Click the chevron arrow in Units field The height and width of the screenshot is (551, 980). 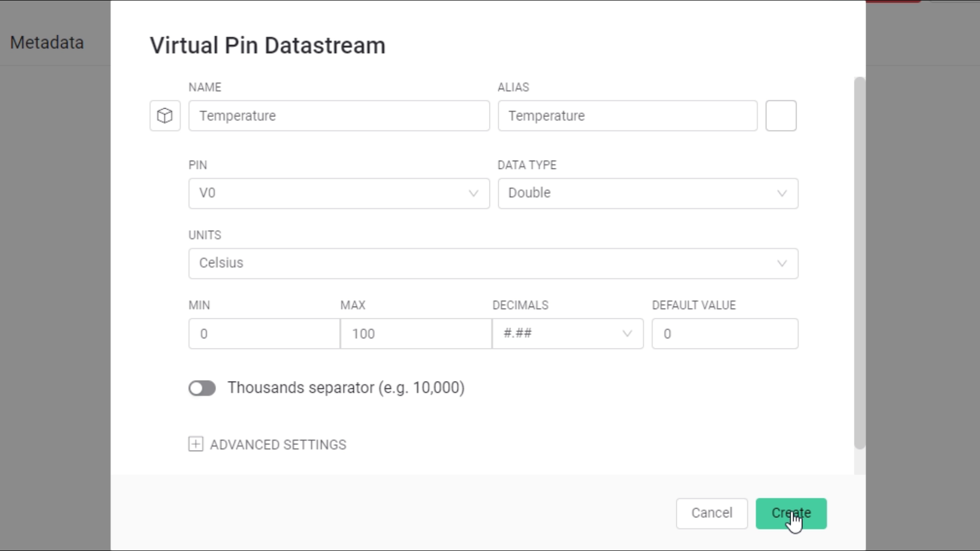coord(781,264)
